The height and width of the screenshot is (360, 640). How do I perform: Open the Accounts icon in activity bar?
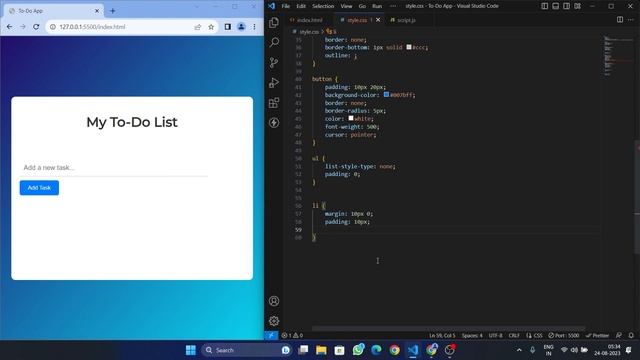pos(274,301)
